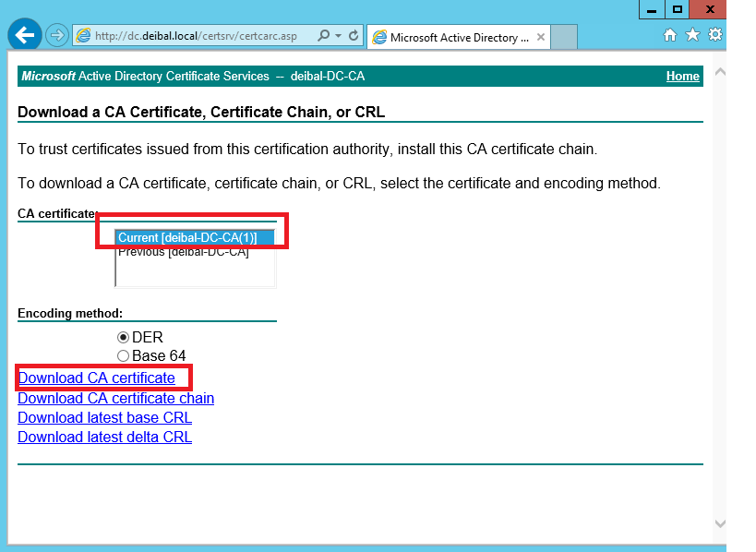Open the blank new tab button

(564, 38)
